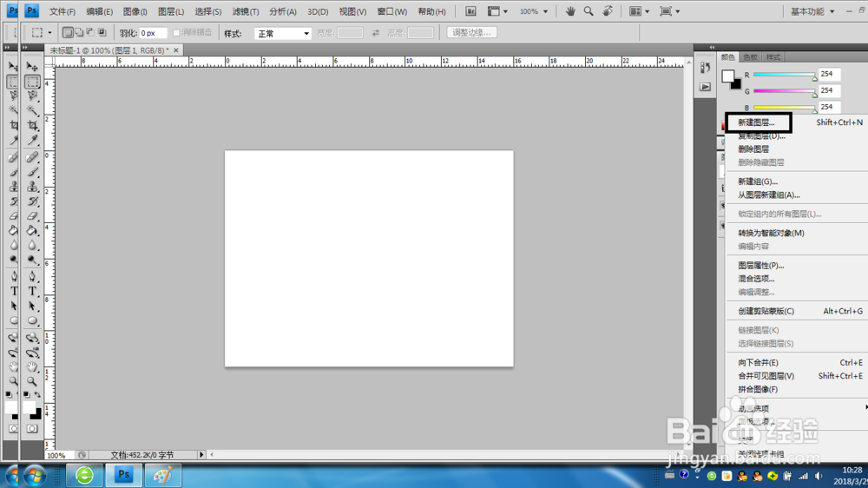Screen dimensions: 868x488
Task: Click the status bar preview icon
Action: pos(82,455)
